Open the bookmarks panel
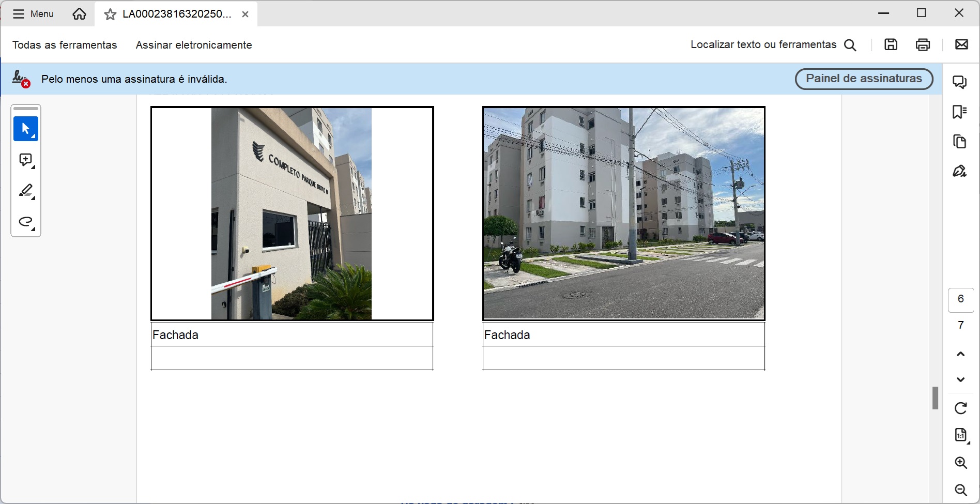The width and height of the screenshot is (980, 504). click(960, 112)
